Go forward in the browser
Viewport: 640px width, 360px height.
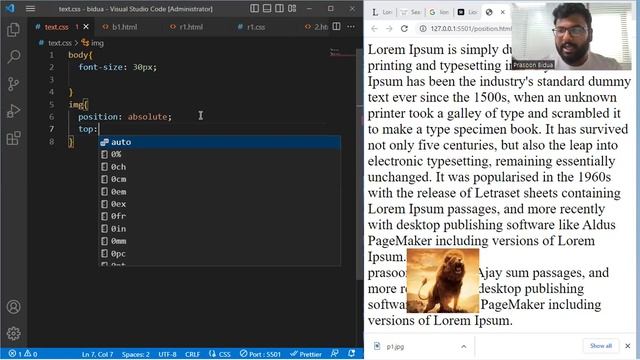click(389, 29)
